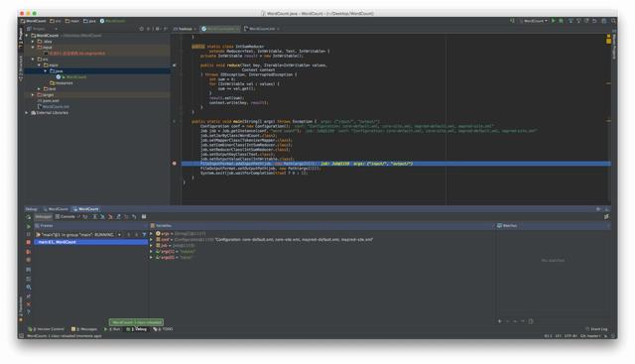Click add new watch plus icon
Image resolution: width=635 pixels, height=364 pixels.
point(500,321)
